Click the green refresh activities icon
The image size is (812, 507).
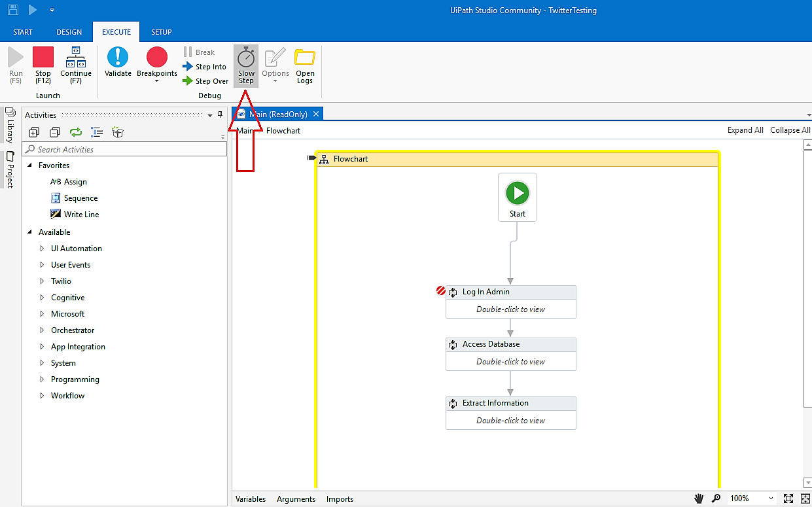tap(76, 132)
